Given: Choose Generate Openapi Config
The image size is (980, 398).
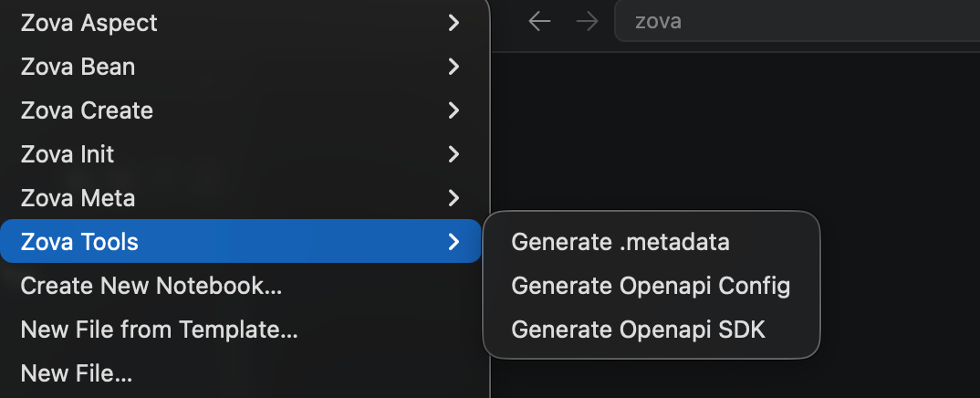Looking at the screenshot, I should pos(651,286).
